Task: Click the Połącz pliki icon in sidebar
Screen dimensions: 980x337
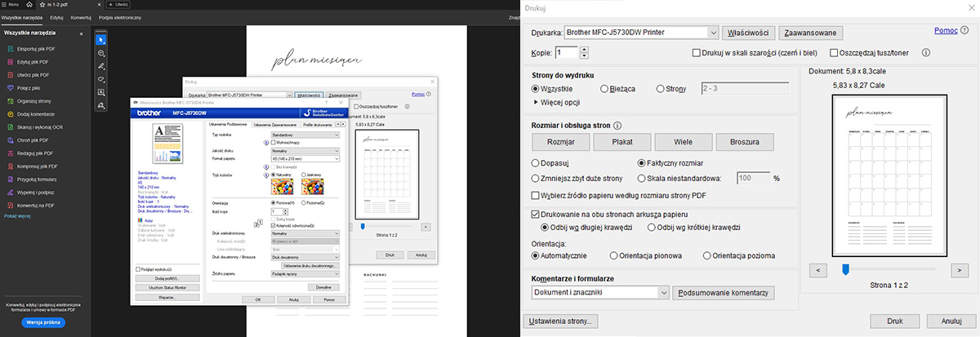Action: pos(10,88)
